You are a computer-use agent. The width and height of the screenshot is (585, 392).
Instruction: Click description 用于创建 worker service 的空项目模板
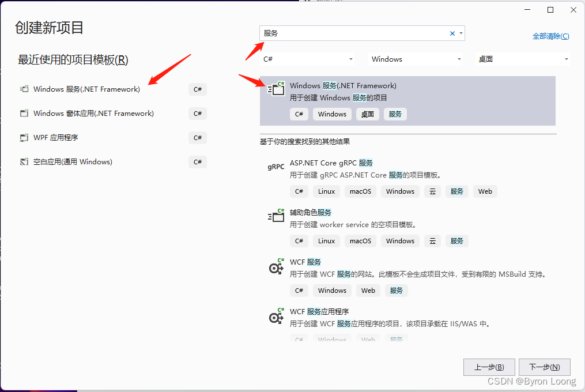pos(353,225)
